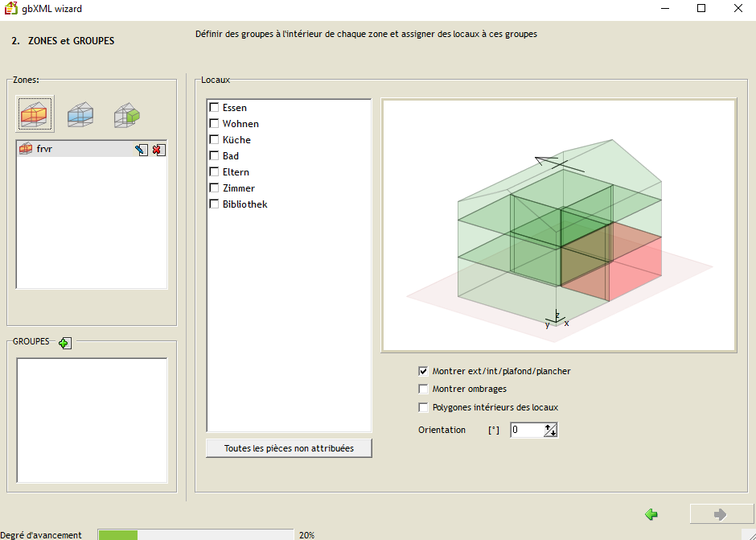Image resolution: width=756 pixels, height=540 pixels.
Task: Click the Essen label text
Action: 235,108
